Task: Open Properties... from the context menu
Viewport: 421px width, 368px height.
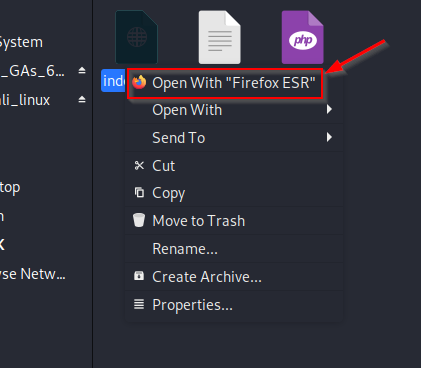Action: [233, 305]
